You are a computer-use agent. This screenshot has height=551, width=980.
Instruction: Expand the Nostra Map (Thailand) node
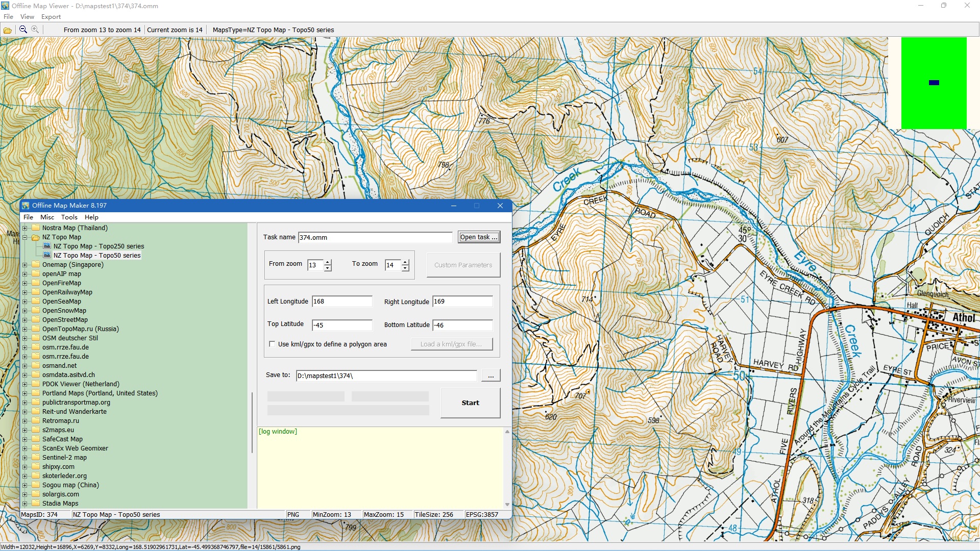(24, 228)
